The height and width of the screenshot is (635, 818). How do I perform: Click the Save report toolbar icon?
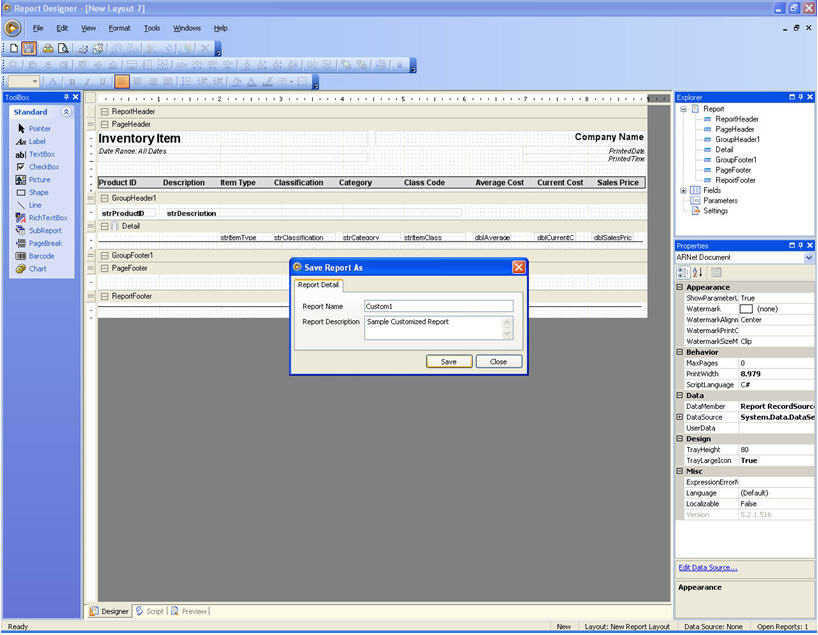29,48
